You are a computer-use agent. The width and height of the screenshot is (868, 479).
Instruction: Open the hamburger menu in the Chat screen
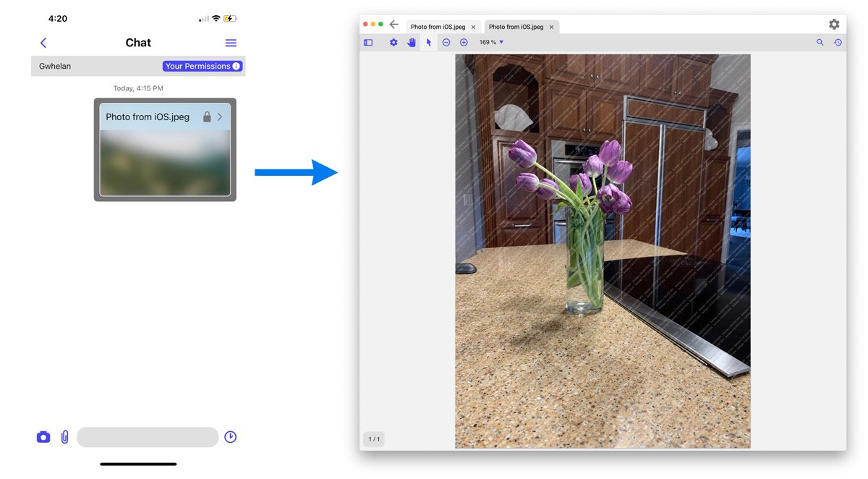tap(231, 43)
